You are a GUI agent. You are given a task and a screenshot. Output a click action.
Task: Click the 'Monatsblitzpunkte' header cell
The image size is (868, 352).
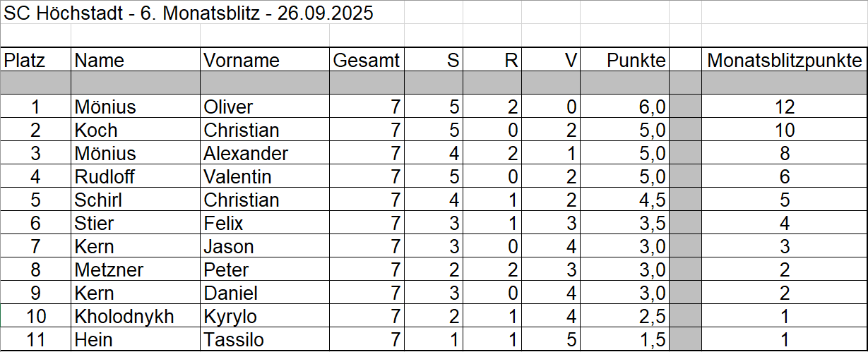click(x=784, y=61)
